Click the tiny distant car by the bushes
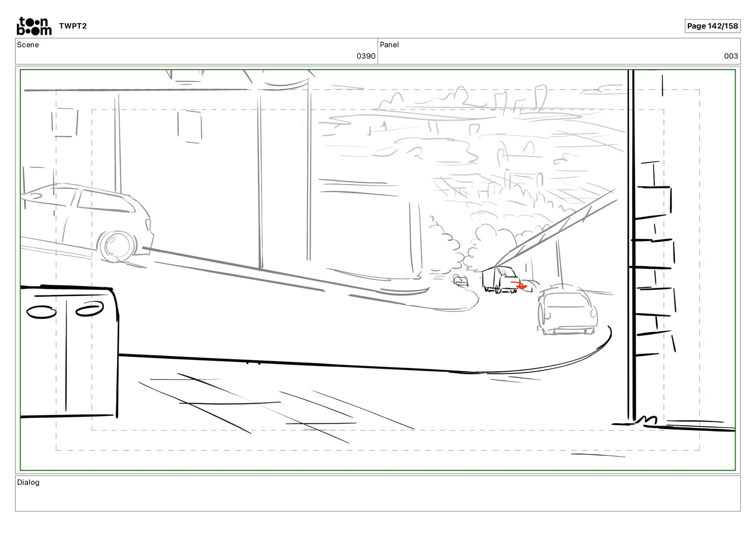 (460, 281)
